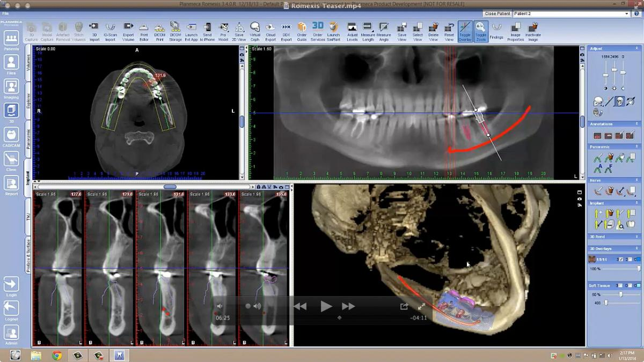Collapse the Panoramic panel

637,146
